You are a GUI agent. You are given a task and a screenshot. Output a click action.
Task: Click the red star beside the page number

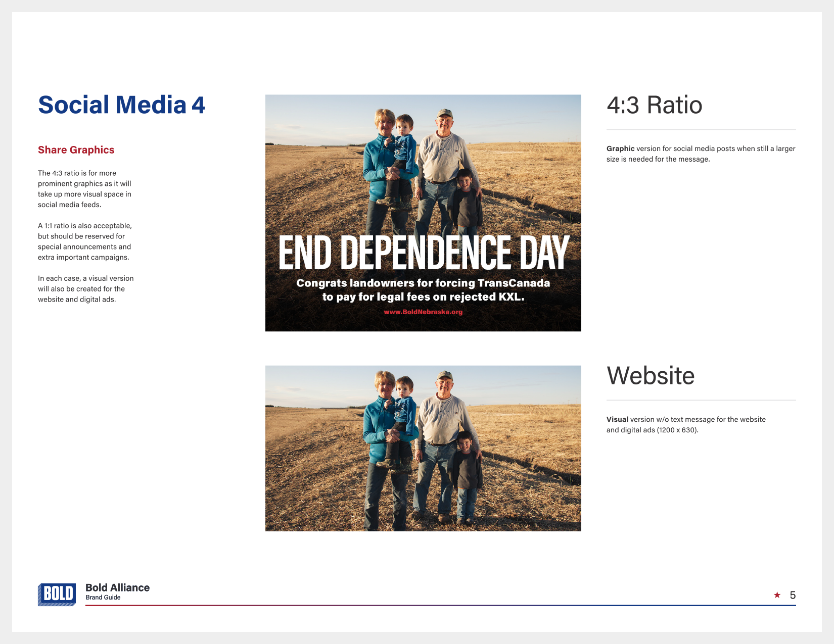(777, 595)
